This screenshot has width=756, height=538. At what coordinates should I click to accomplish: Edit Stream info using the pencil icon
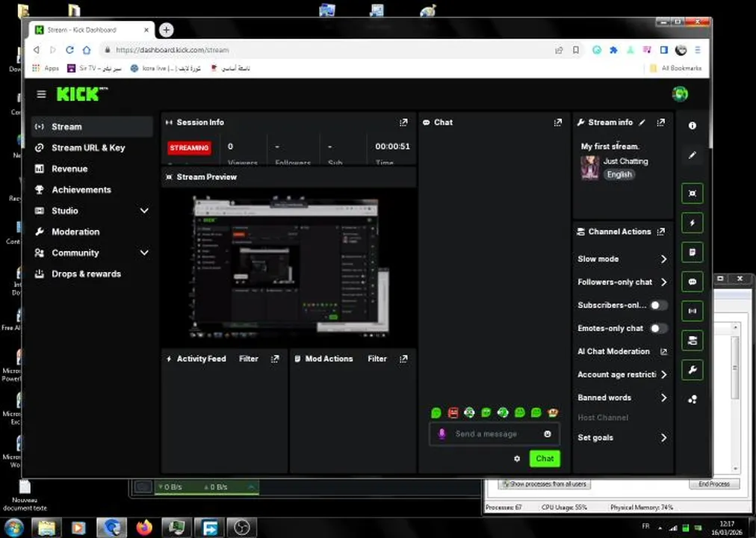[642, 123]
